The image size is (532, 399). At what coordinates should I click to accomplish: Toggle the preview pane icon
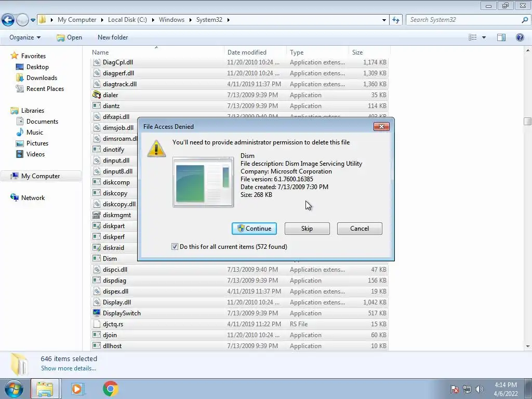pyautogui.click(x=501, y=37)
